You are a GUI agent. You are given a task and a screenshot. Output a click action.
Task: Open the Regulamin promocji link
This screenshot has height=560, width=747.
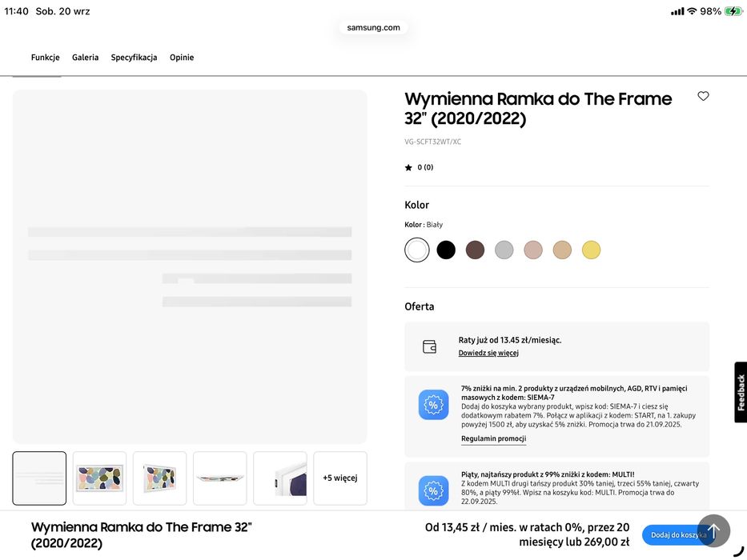493,438
